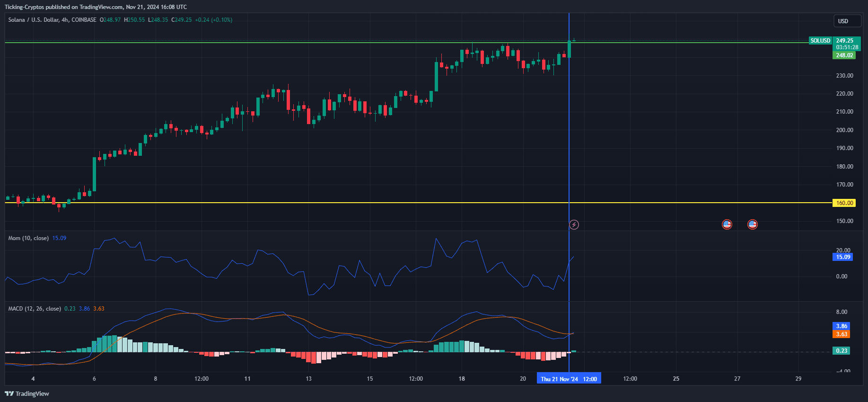Click the 20.00 momentum axis label
The image size is (868, 402).
coord(843,250)
